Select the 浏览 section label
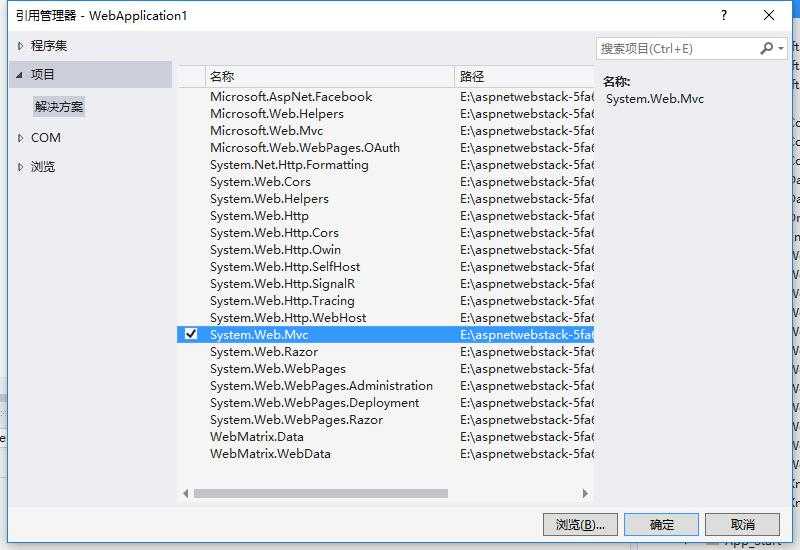This screenshot has height=550, width=800. (x=43, y=167)
